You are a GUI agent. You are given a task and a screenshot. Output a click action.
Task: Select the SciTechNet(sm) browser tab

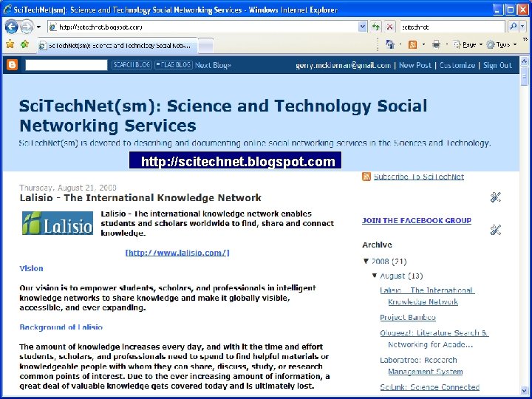[x=117, y=46]
